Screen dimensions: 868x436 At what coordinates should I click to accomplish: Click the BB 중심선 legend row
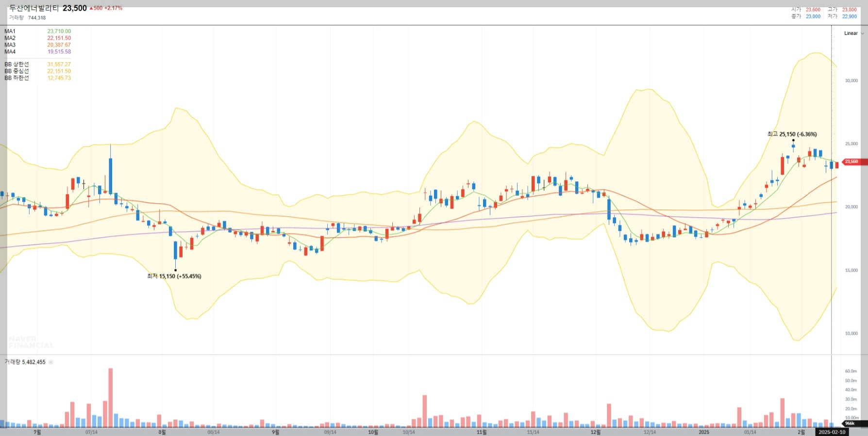point(37,71)
